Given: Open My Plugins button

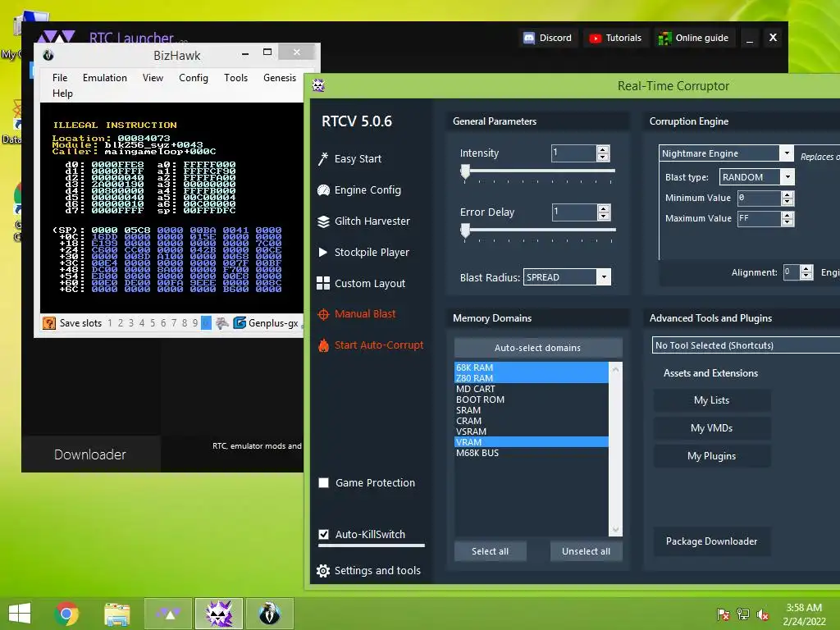Looking at the screenshot, I should click(711, 456).
